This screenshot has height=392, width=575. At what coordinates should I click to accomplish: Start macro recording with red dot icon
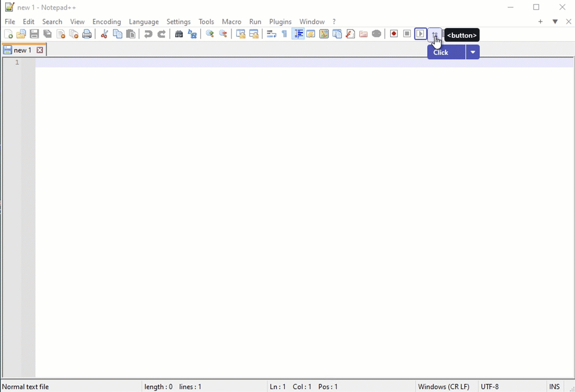tap(394, 34)
